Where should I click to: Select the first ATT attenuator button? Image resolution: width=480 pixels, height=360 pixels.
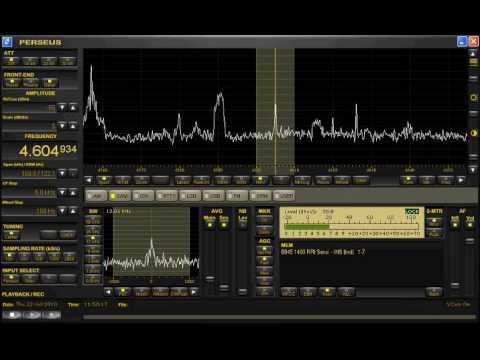11,61
